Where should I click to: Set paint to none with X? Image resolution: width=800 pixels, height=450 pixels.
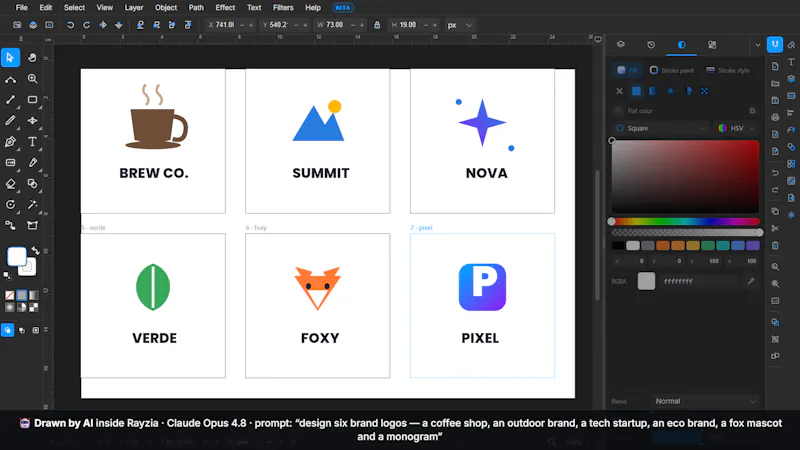(619, 91)
